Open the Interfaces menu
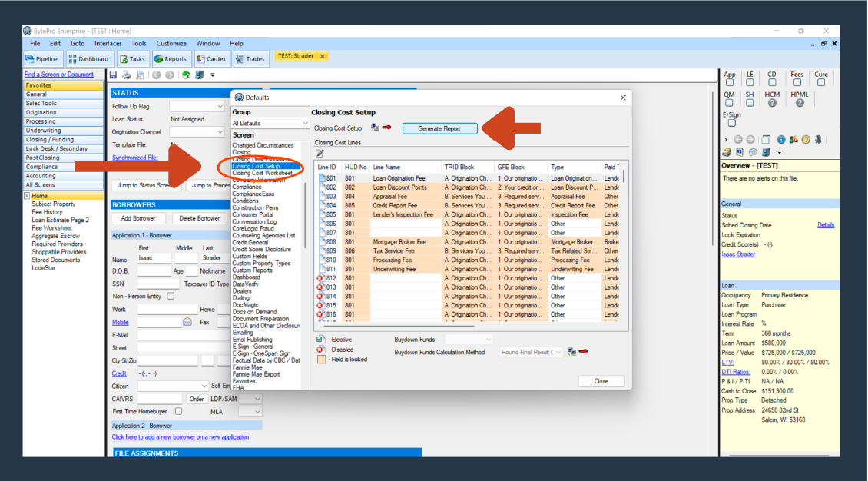This screenshot has width=868, height=481. coord(108,43)
